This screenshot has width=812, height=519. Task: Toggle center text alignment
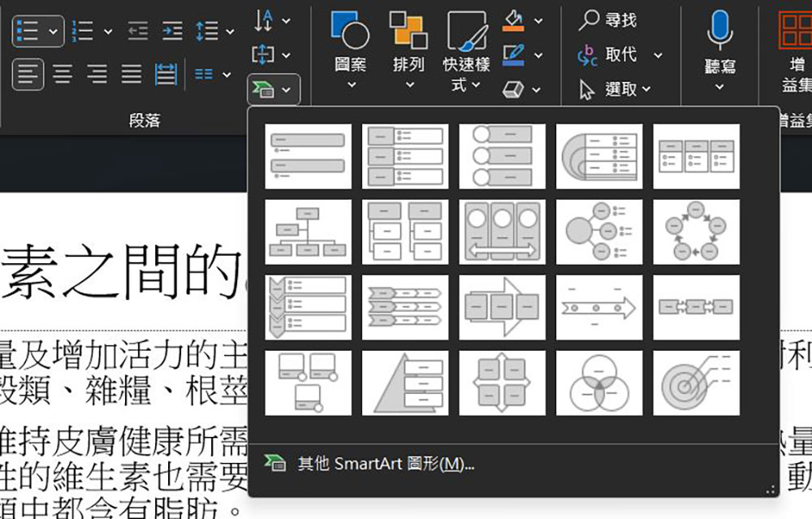coord(63,75)
